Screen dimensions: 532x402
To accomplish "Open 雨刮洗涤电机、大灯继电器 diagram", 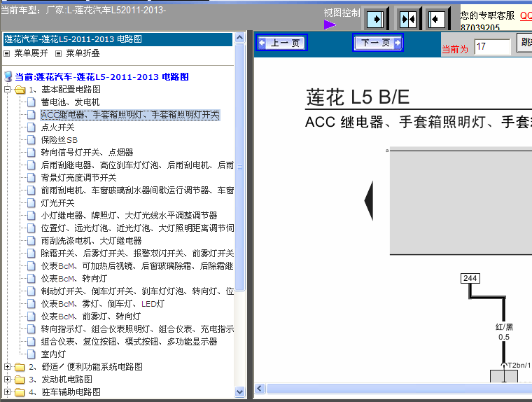I will click(91, 241).
